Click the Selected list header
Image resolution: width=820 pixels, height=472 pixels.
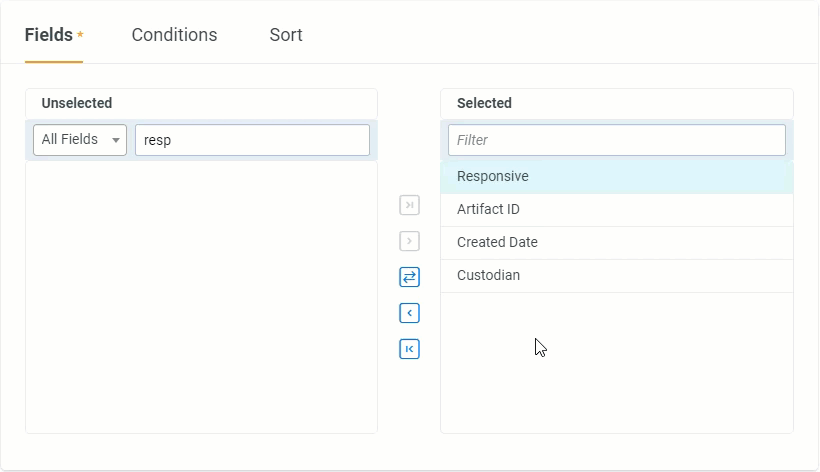484,103
